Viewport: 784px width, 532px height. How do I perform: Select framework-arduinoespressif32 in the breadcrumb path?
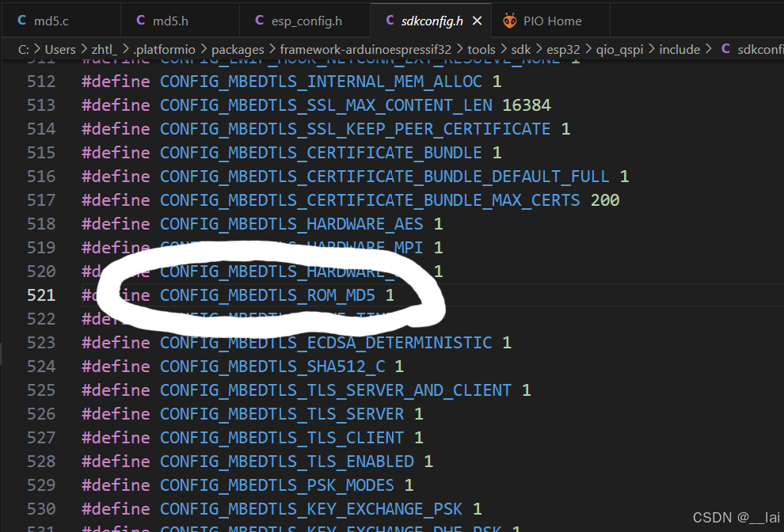pos(366,48)
